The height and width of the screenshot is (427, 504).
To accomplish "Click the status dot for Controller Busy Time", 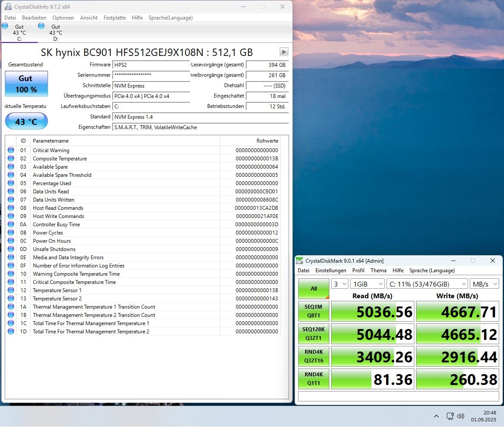I will click(x=11, y=225).
